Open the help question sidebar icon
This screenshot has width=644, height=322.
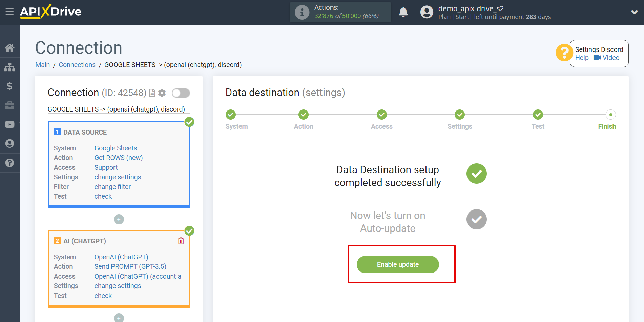click(9, 163)
